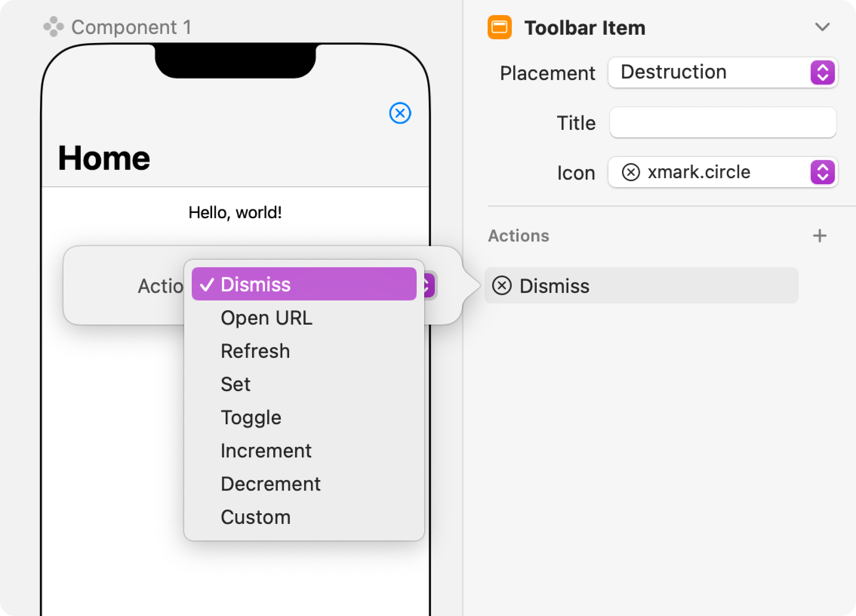Choose Set from the action menu
The width and height of the screenshot is (856, 616).
[x=304, y=384]
